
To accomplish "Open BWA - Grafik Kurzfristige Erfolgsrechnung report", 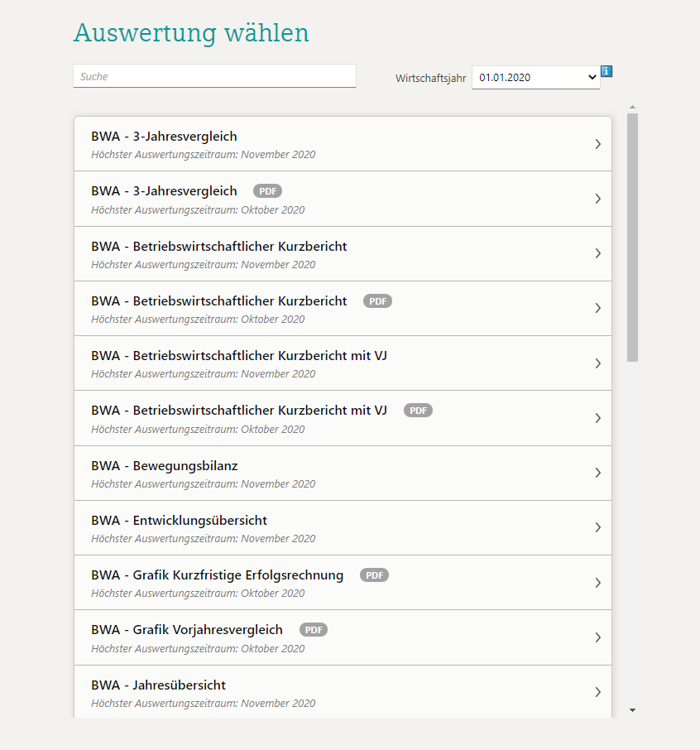I will coord(218,575).
